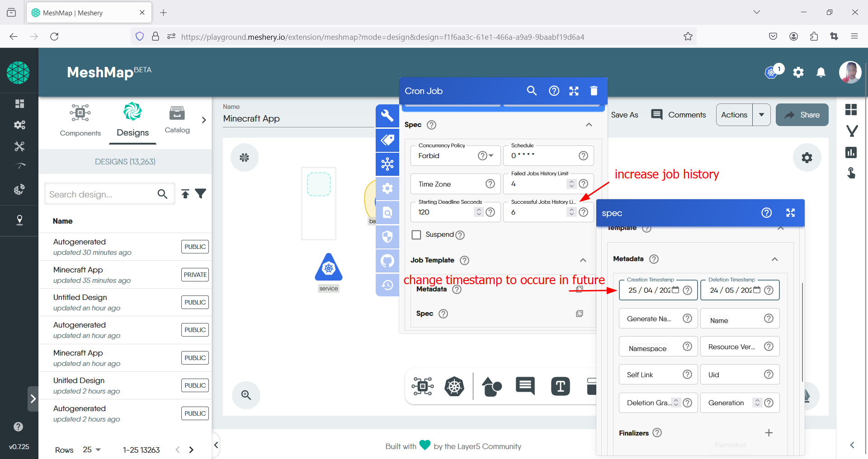Collapse the Job Template section
The width and height of the screenshot is (868, 459).
pyautogui.click(x=583, y=260)
